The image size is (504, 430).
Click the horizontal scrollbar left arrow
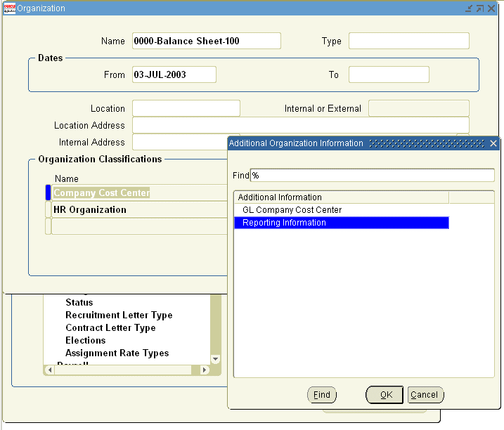coord(49,370)
